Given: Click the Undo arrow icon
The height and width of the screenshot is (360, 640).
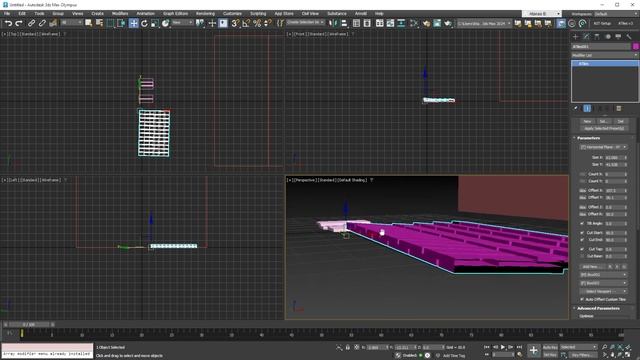Looking at the screenshot, I should pos(8,23).
